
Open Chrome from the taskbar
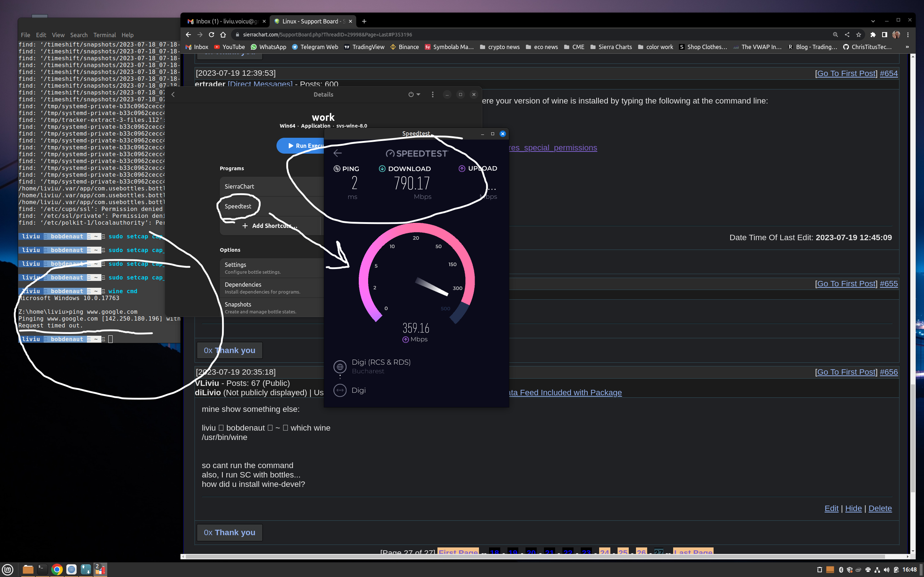[57, 569]
